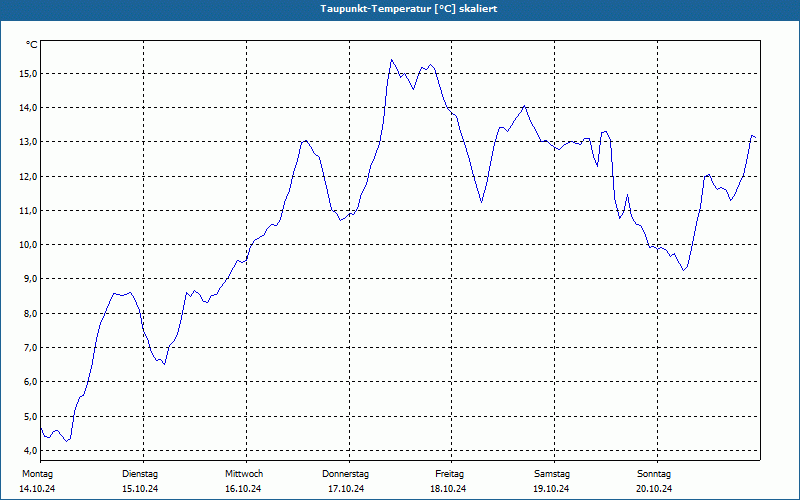Click the date 19.10.24

pyautogui.click(x=551, y=489)
